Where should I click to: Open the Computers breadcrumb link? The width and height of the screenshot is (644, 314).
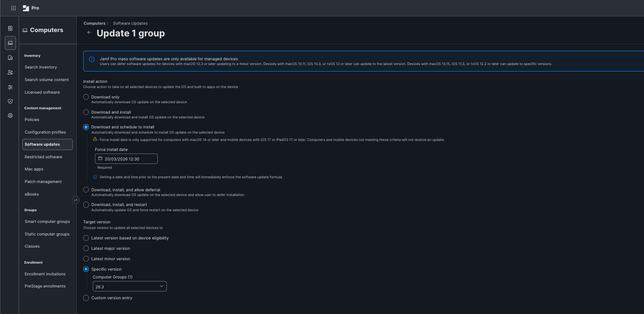[x=94, y=23]
